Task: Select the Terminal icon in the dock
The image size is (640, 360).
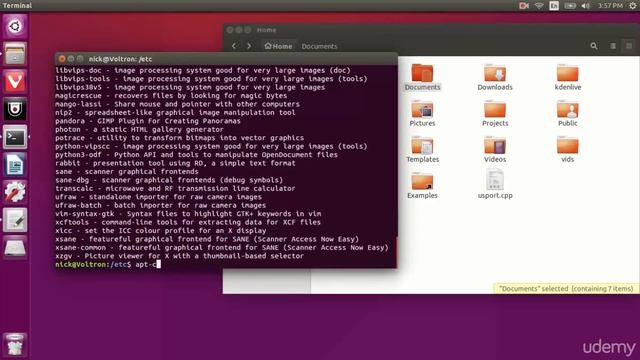Action: pyautogui.click(x=15, y=137)
